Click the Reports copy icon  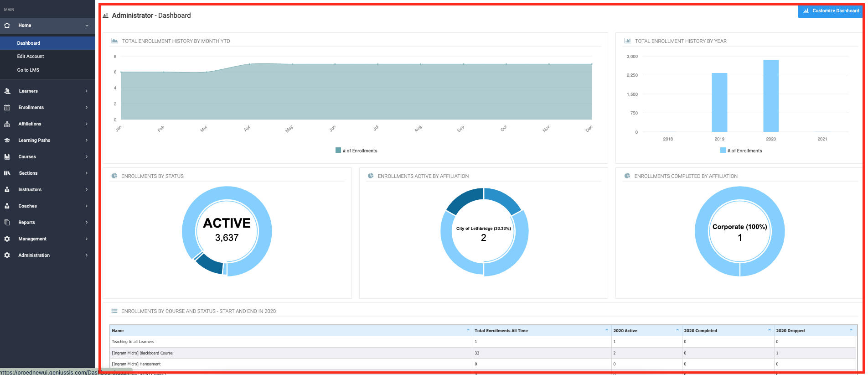pyautogui.click(x=7, y=222)
